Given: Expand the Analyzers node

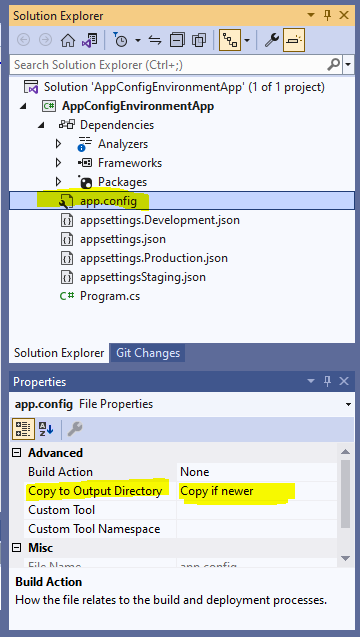Looking at the screenshot, I should tap(58, 144).
